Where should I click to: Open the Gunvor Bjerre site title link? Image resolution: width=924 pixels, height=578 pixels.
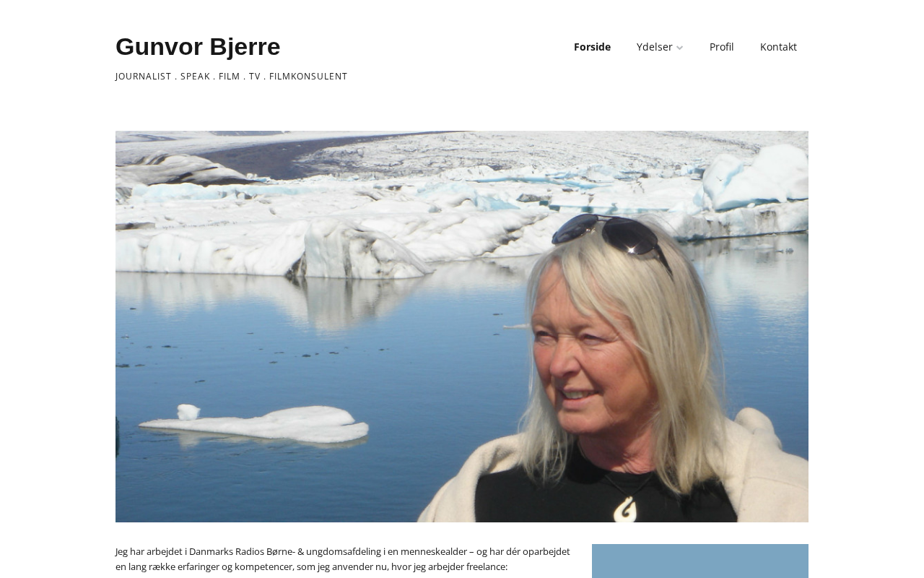(x=198, y=46)
